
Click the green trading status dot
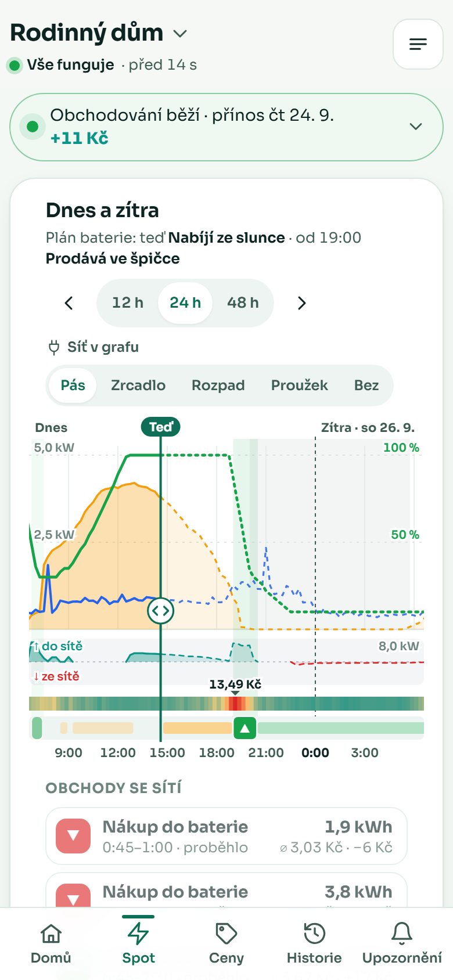33,127
